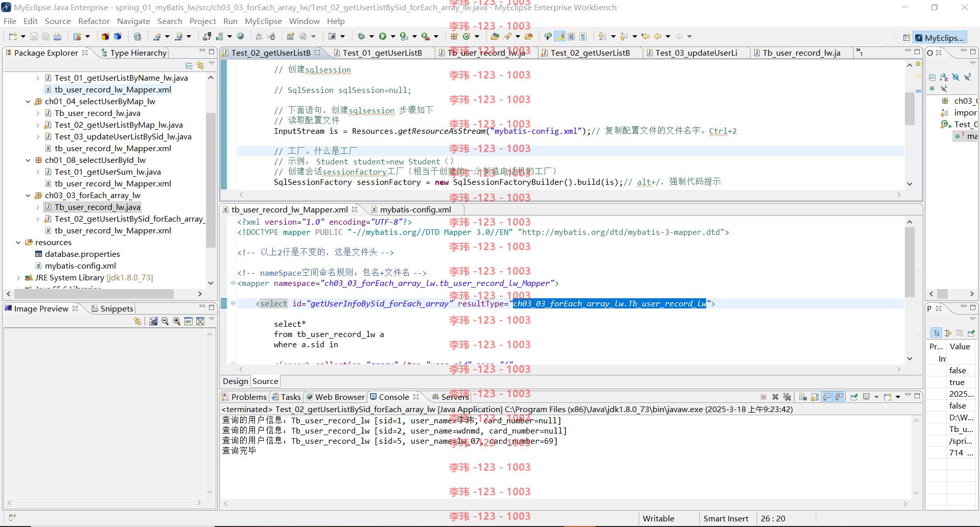Switch to Design view tab
This screenshot has height=527, width=980.
click(235, 381)
